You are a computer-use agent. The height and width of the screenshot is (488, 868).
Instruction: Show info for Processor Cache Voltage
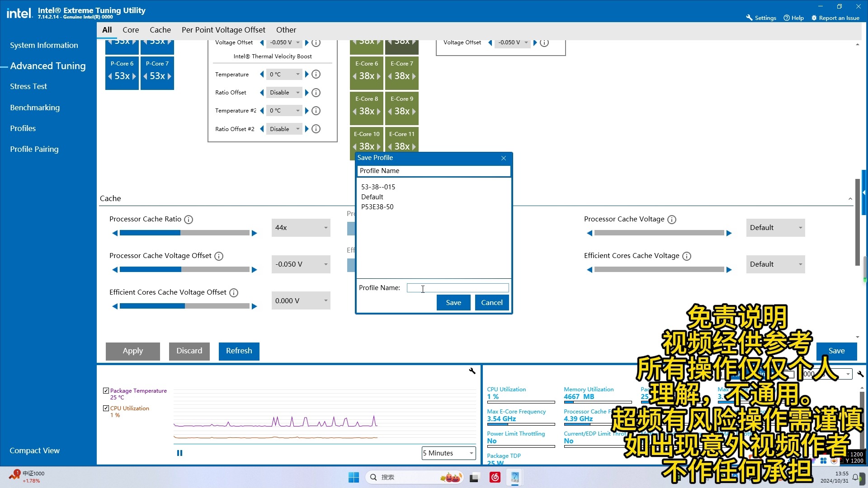coord(672,220)
